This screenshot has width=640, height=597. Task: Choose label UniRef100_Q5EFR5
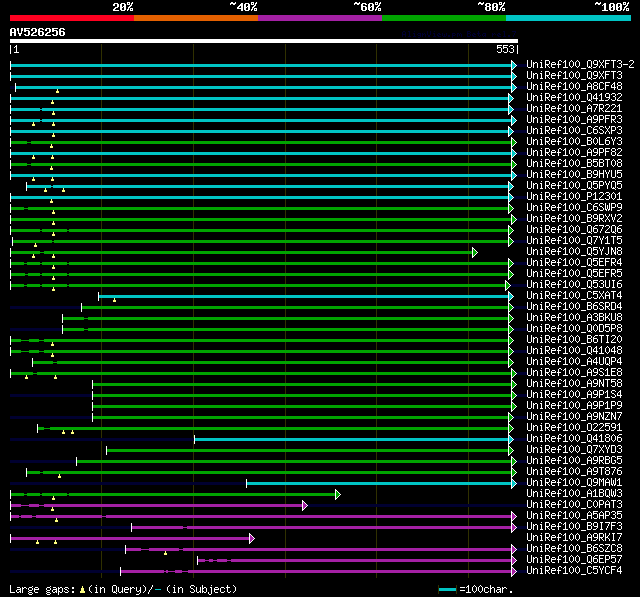(574, 274)
